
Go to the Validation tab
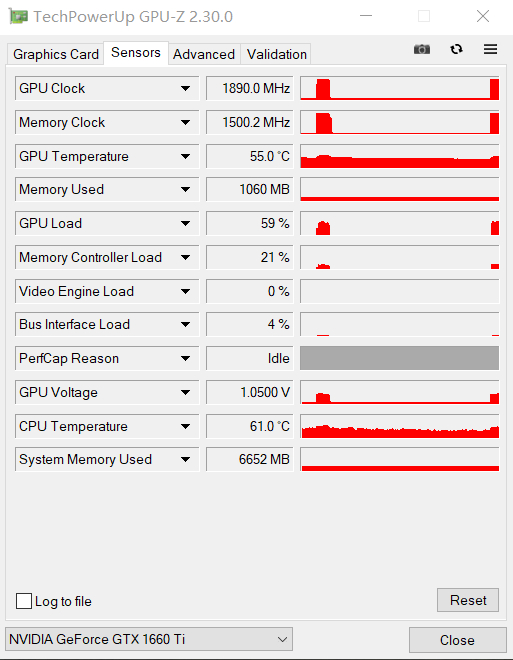coord(276,54)
